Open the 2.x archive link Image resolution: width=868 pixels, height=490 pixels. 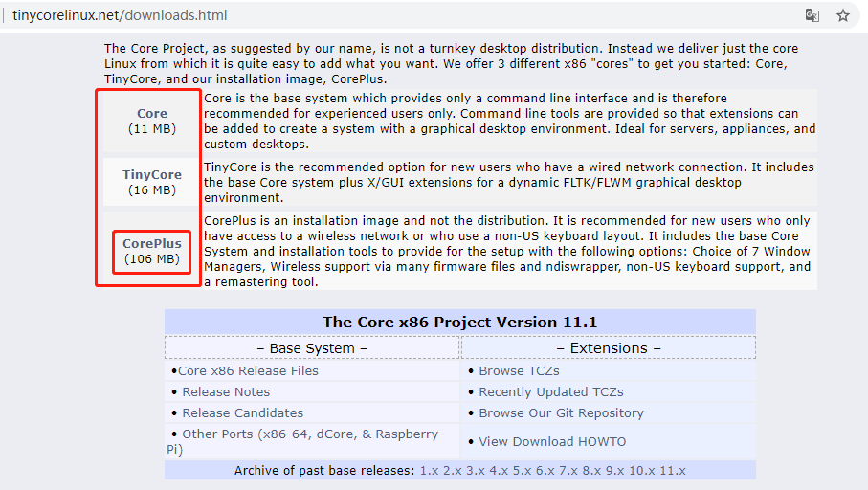452,471
